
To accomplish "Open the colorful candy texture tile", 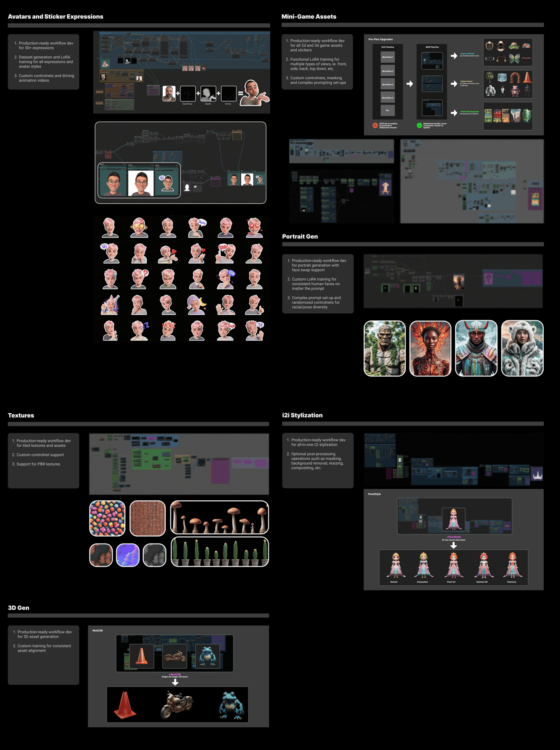I will click(107, 518).
